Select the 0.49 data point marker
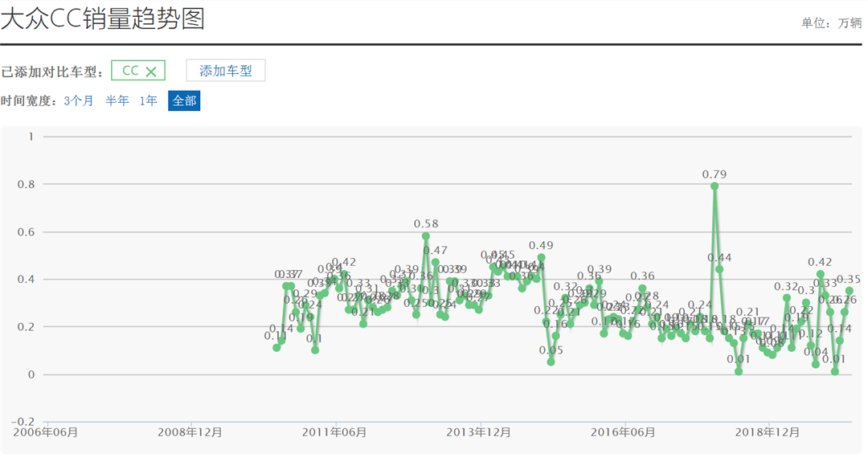The image size is (868, 458). [541, 258]
